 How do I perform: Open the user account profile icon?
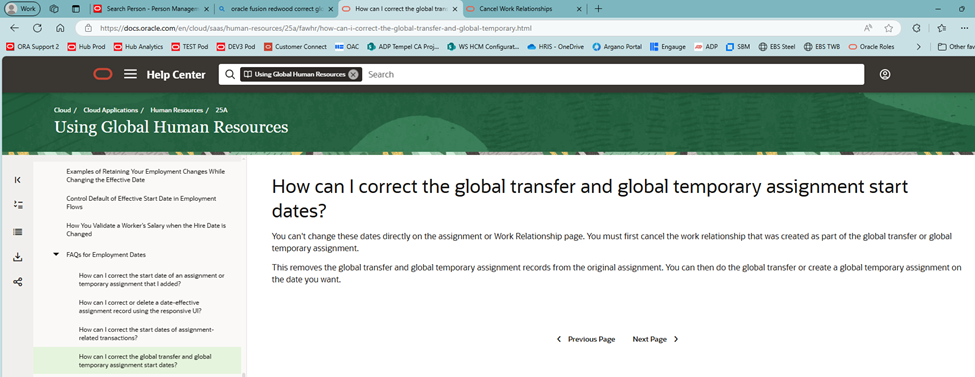[x=885, y=74]
